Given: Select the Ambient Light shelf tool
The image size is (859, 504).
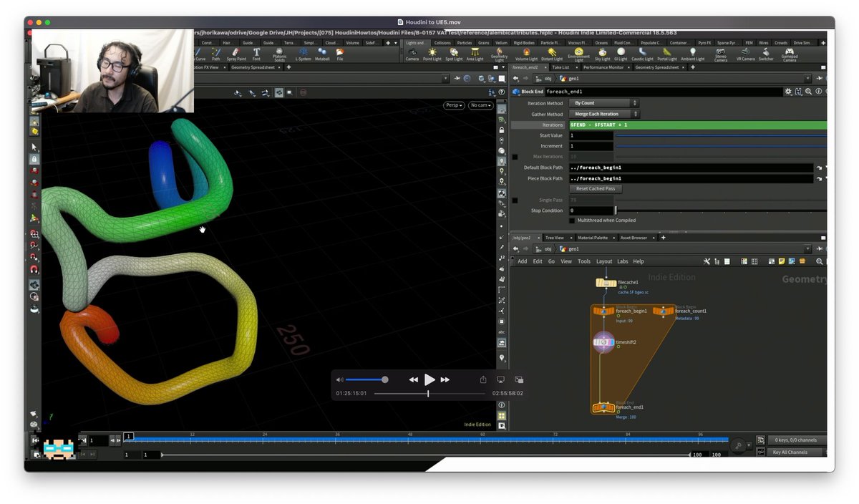Looking at the screenshot, I should (x=692, y=54).
